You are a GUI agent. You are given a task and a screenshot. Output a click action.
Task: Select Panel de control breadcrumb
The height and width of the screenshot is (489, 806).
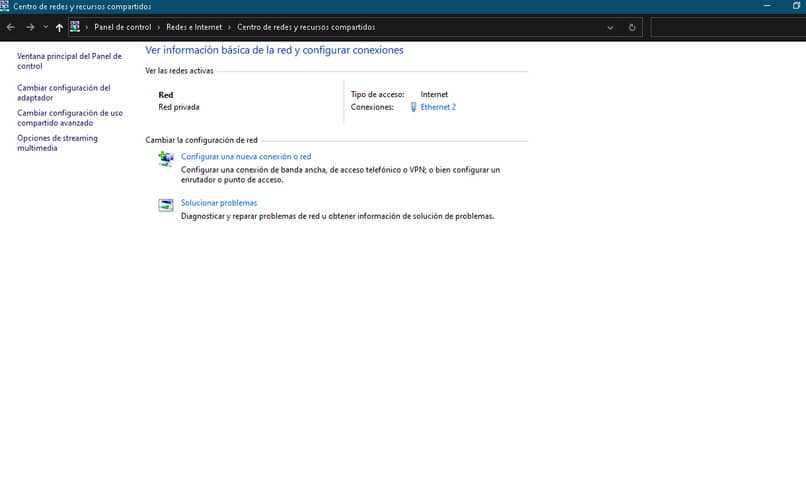point(122,27)
